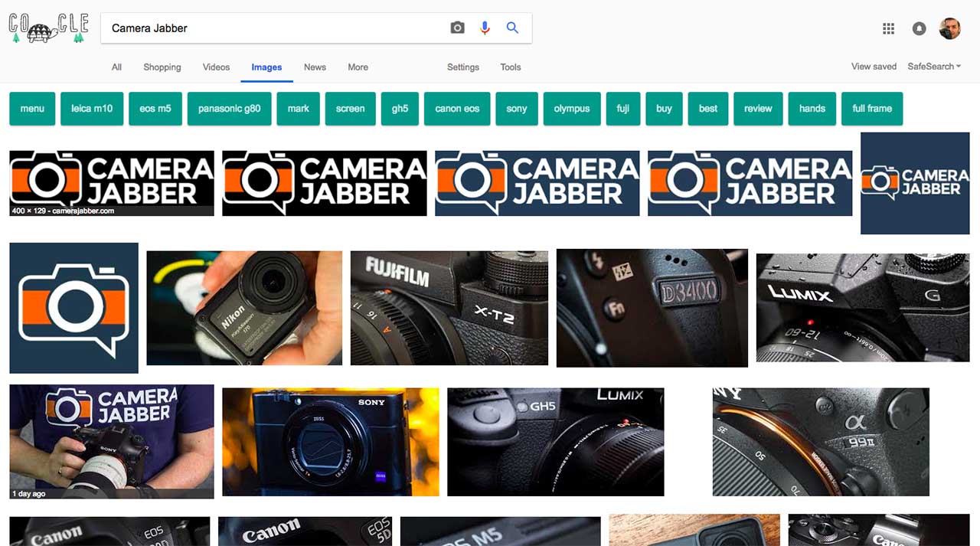980x546 pixels.
Task: Apply the buy filter chip
Action: pyautogui.click(x=664, y=109)
